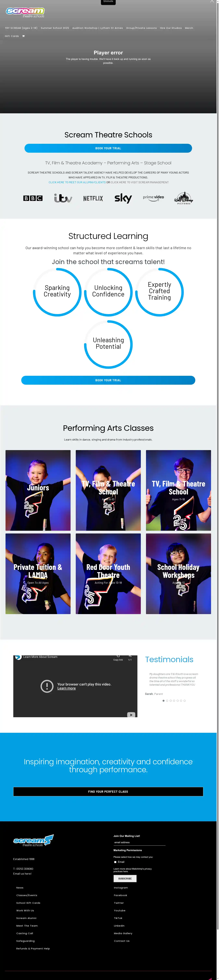Open TRY SCREAM (Ages 2-18) menu
This screenshot has width=219, height=980.
[x=21, y=28]
